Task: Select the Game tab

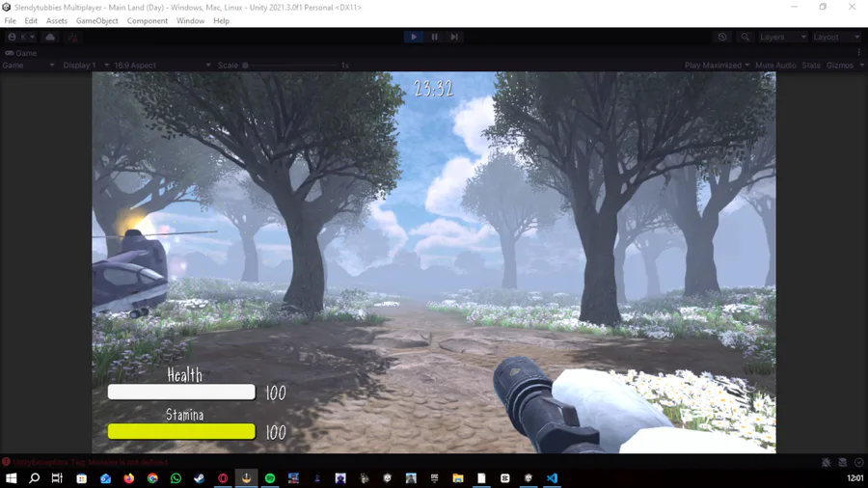Action: click(x=20, y=53)
